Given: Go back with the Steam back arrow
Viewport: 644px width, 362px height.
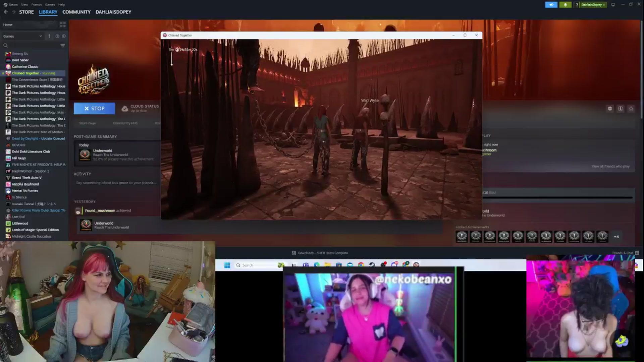Looking at the screenshot, I should 6,12.
